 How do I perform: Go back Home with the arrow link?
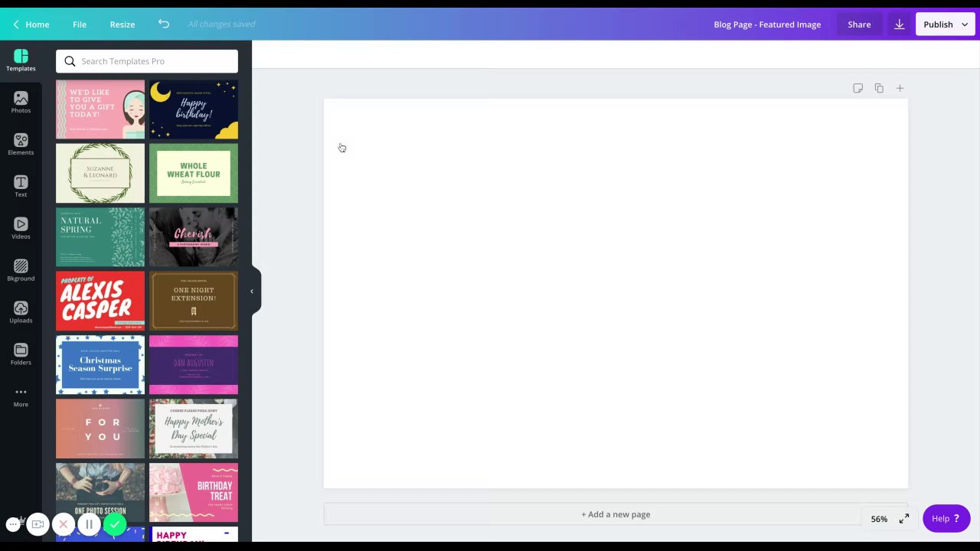click(x=31, y=24)
